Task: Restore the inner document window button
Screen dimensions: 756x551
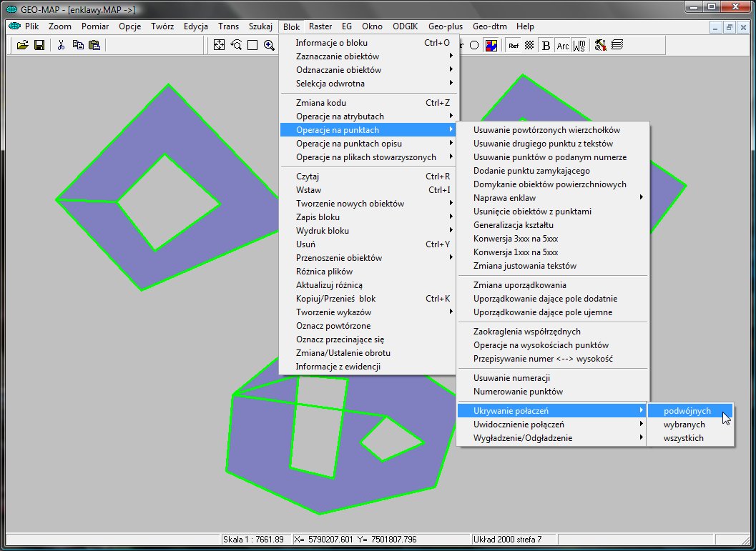Action: click(x=729, y=27)
